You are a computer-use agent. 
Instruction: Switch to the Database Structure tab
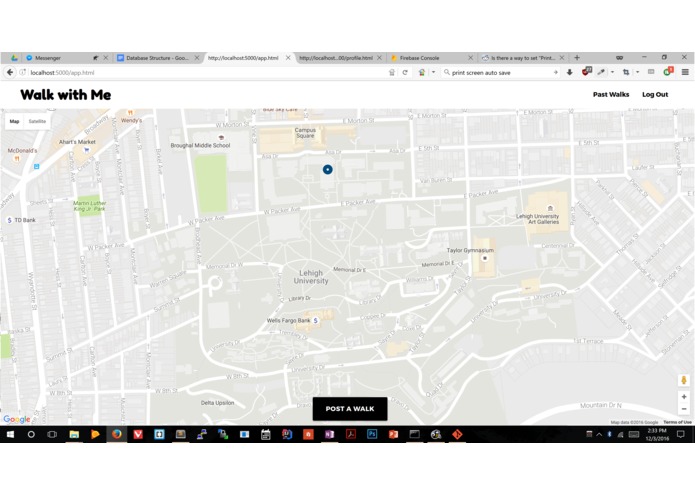(x=158, y=58)
